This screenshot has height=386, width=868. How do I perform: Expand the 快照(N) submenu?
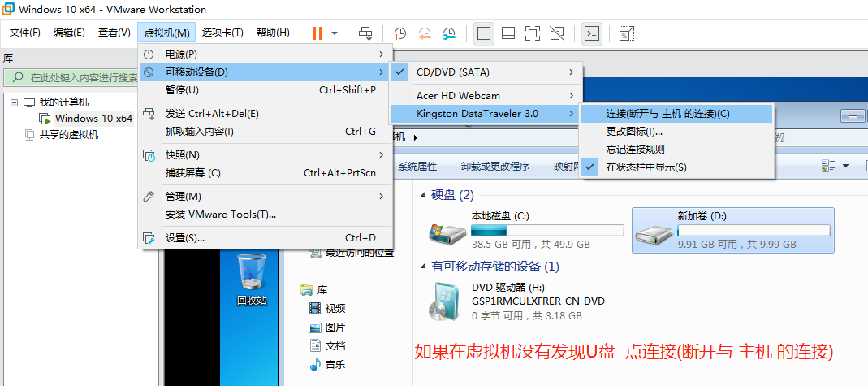pos(265,155)
